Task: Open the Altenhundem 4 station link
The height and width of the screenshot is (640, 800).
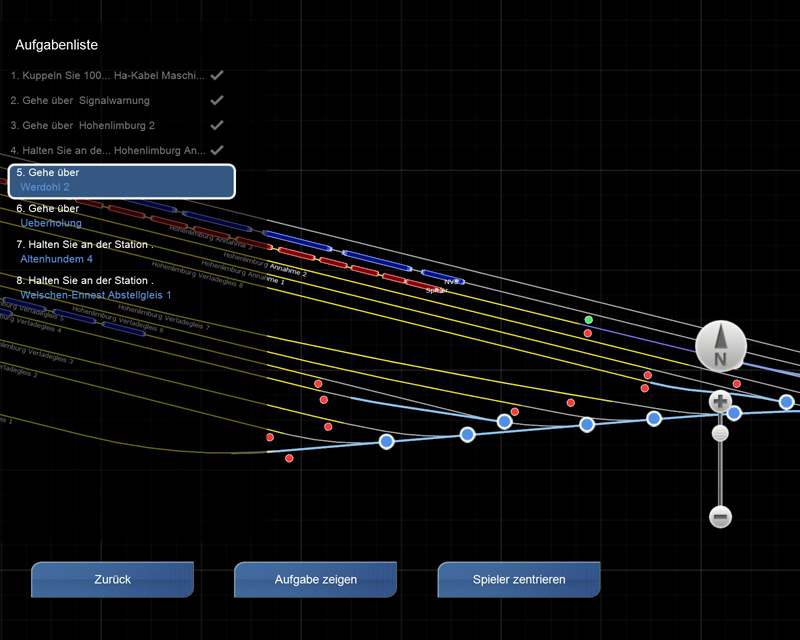Action: pyautogui.click(x=56, y=259)
